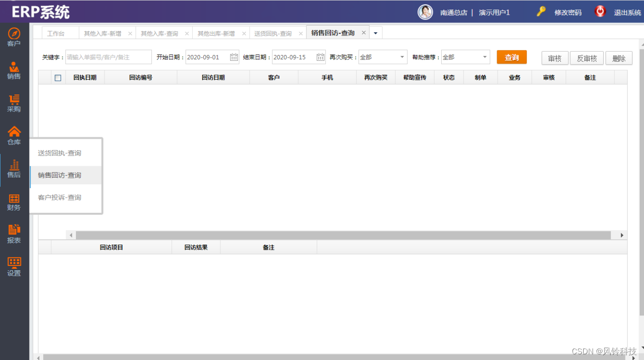Open the 报表 sidebar module
644x360 pixels.
(x=14, y=235)
